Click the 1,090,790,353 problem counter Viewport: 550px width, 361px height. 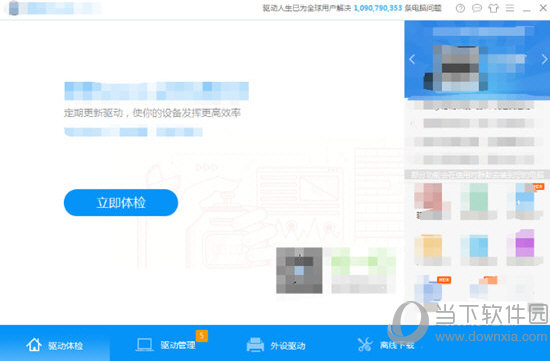pos(378,8)
